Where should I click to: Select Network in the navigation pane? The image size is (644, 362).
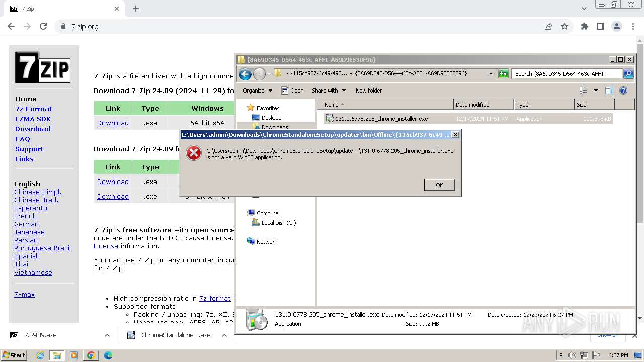tap(262, 242)
